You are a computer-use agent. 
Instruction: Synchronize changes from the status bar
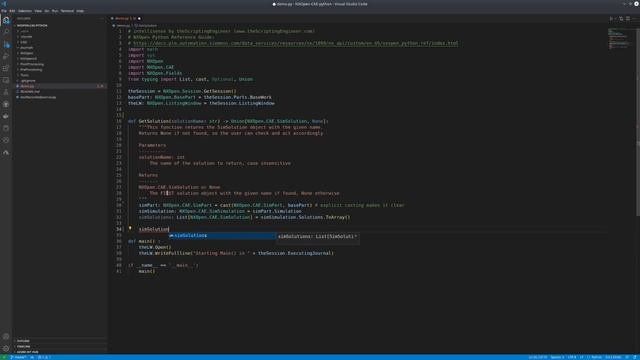point(32,357)
